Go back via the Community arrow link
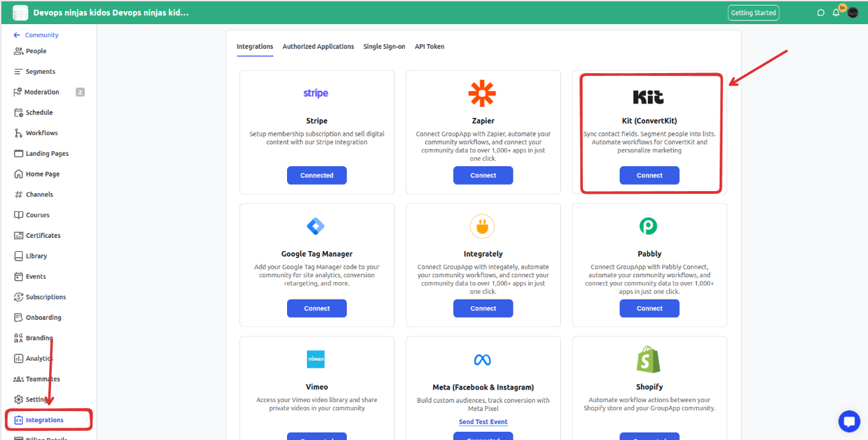 (36, 35)
